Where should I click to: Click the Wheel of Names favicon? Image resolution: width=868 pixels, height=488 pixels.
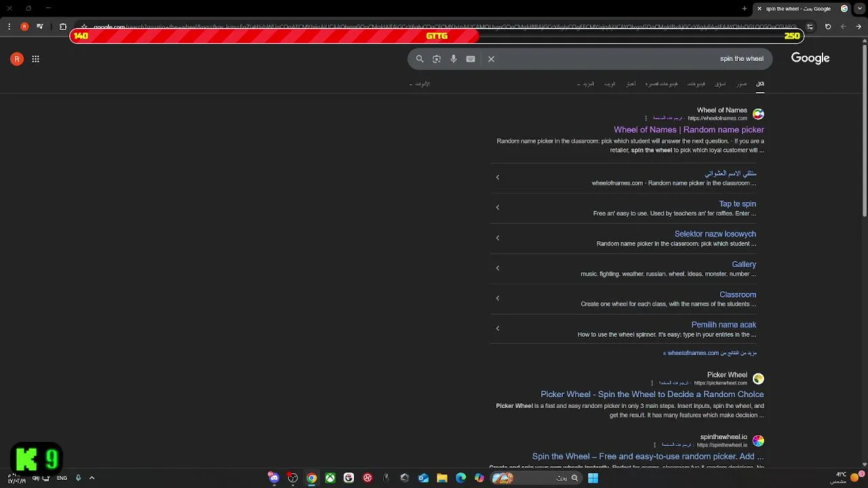click(x=758, y=114)
